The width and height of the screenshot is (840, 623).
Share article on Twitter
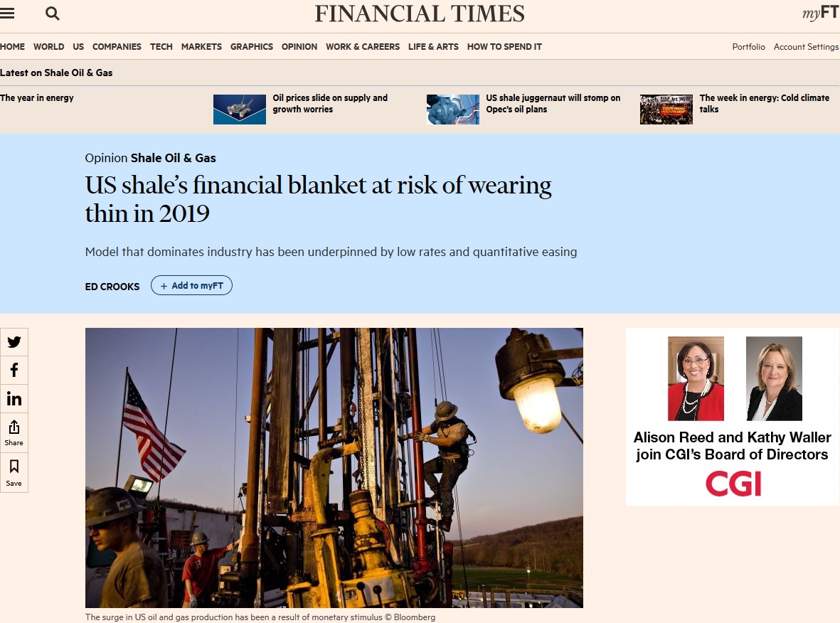pyautogui.click(x=14, y=342)
